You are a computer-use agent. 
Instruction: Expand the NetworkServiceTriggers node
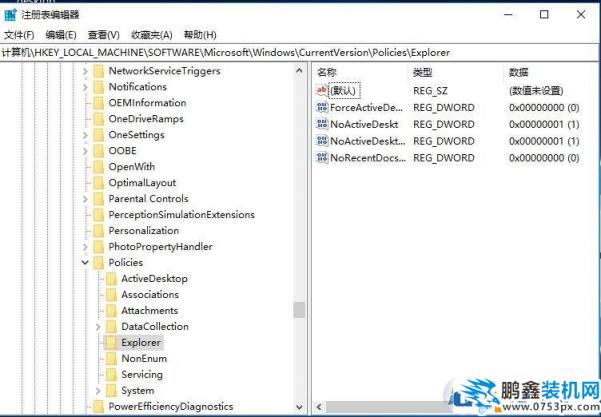[x=85, y=71]
